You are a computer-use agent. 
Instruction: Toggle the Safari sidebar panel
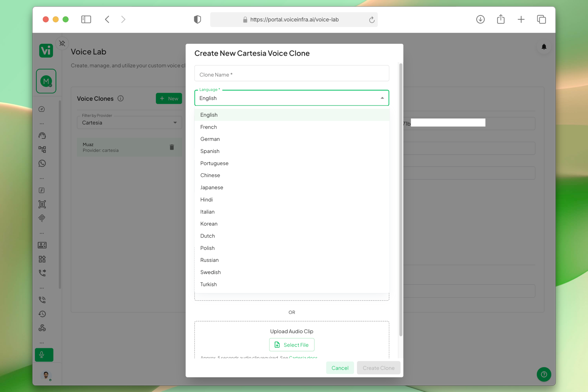pyautogui.click(x=86, y=20)
